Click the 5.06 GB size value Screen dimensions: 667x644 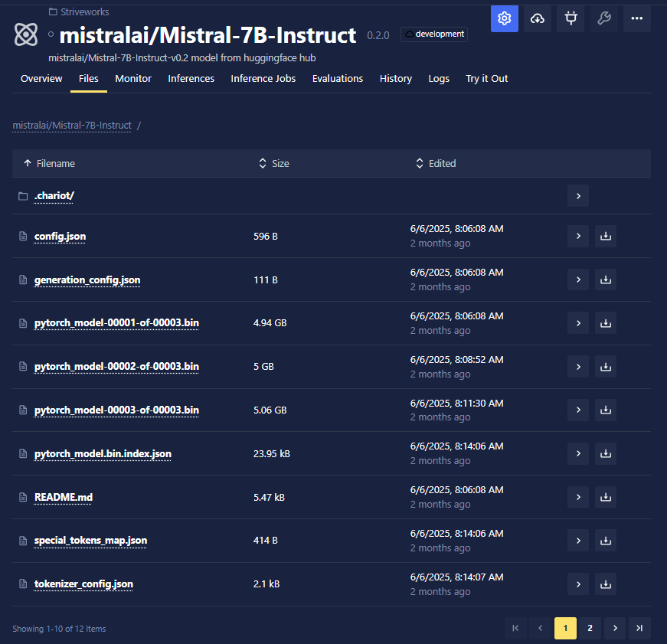tap(270, 410)
